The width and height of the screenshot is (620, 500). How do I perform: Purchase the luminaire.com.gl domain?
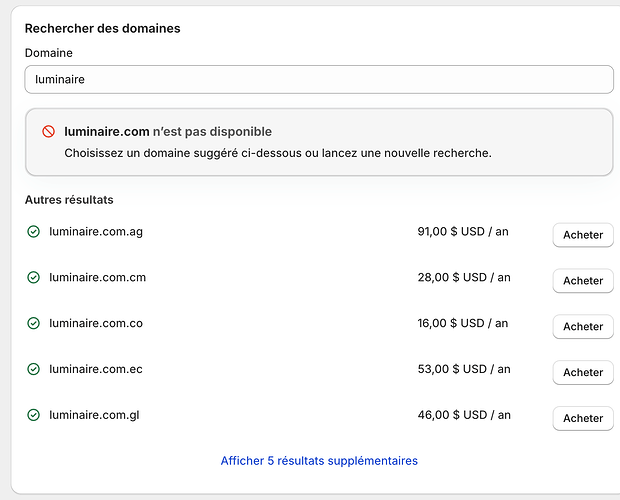tap(583, 418)
